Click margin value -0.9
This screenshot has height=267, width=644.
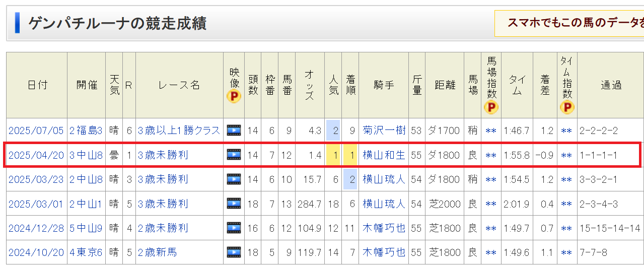pos(544,155)
